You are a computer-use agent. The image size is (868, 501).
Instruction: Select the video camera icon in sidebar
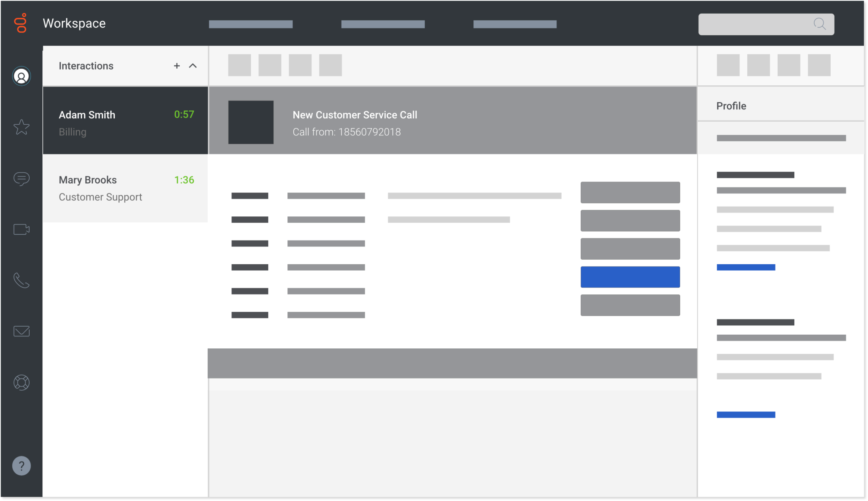22,229
